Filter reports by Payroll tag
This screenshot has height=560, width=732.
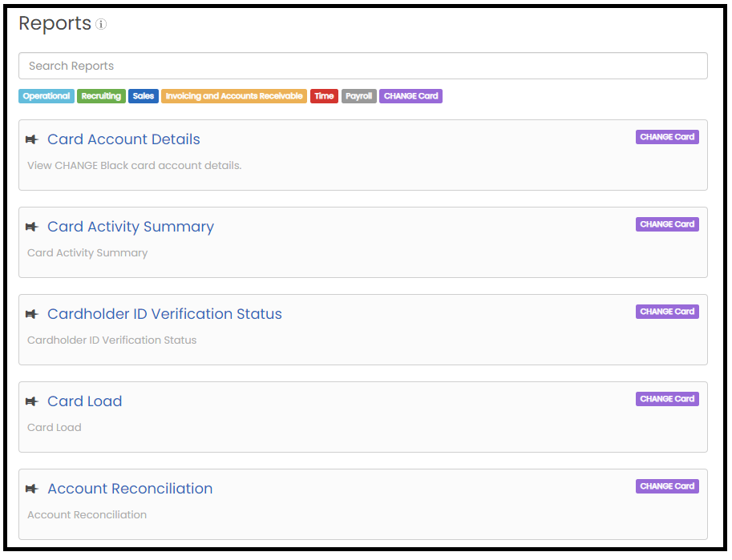coord(358,96)
